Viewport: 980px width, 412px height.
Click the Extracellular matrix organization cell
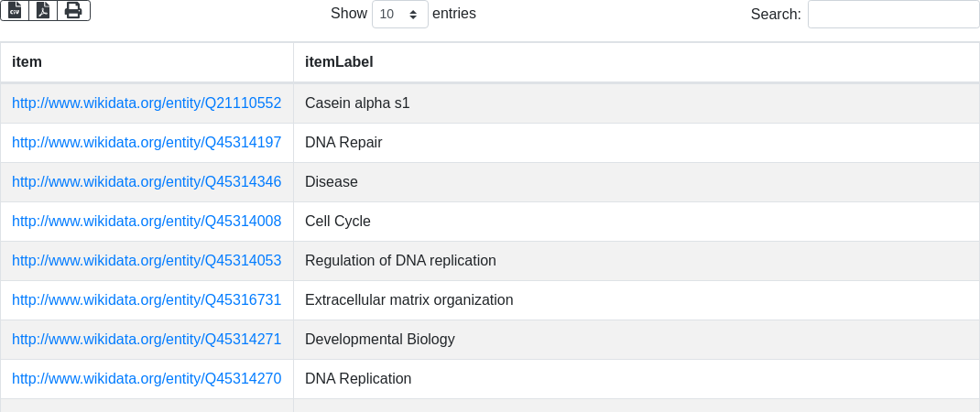pyautogui.click(x=408, y=300)
